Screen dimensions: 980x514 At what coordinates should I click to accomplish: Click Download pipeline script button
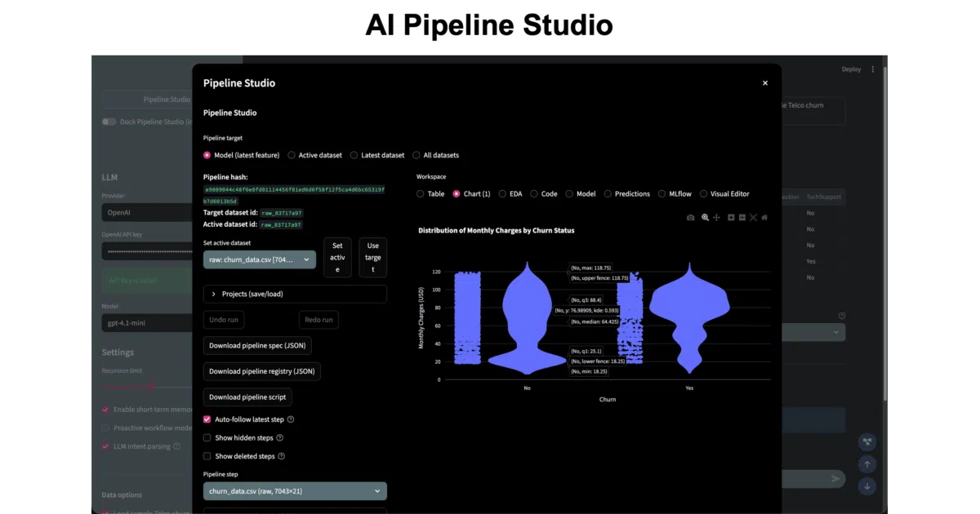pos(247,397)
